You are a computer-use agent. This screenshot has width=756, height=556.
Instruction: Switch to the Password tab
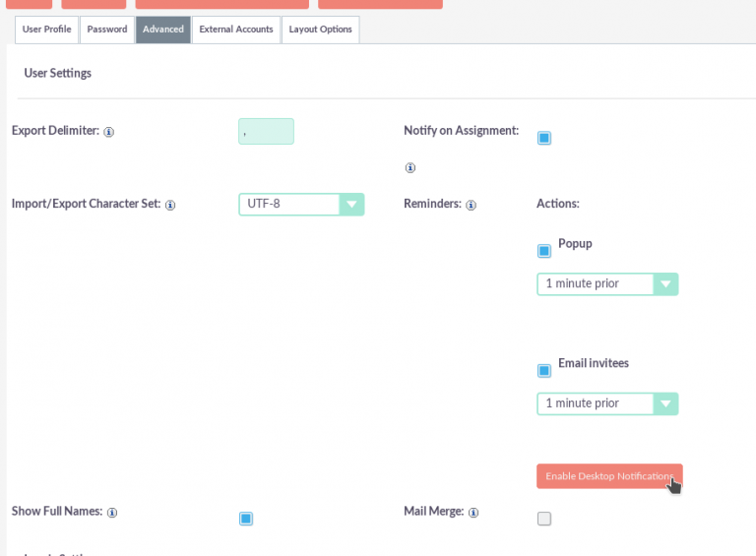[107, 30]
